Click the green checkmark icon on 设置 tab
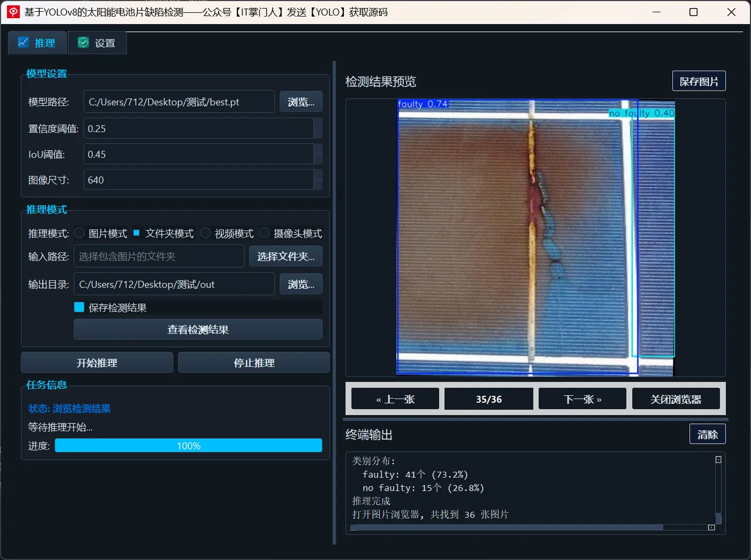 point(84,42)
